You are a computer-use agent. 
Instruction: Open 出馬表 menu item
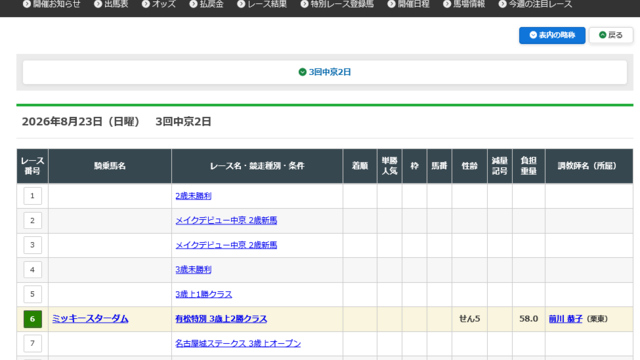[111, 4]
